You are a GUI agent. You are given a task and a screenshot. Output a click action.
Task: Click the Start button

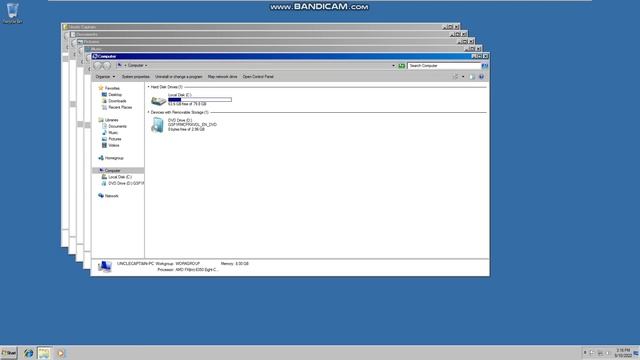9,353
